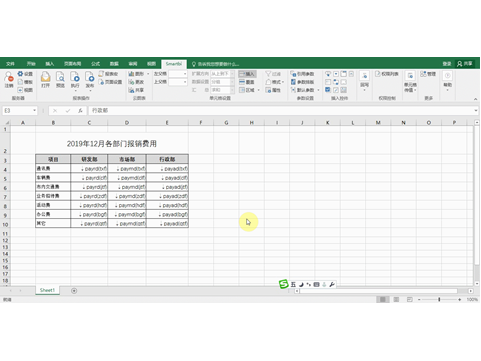Screen dimensions: 481x361
Task: Switch to the 插入 ribbon tab
Action: [49, 64]
